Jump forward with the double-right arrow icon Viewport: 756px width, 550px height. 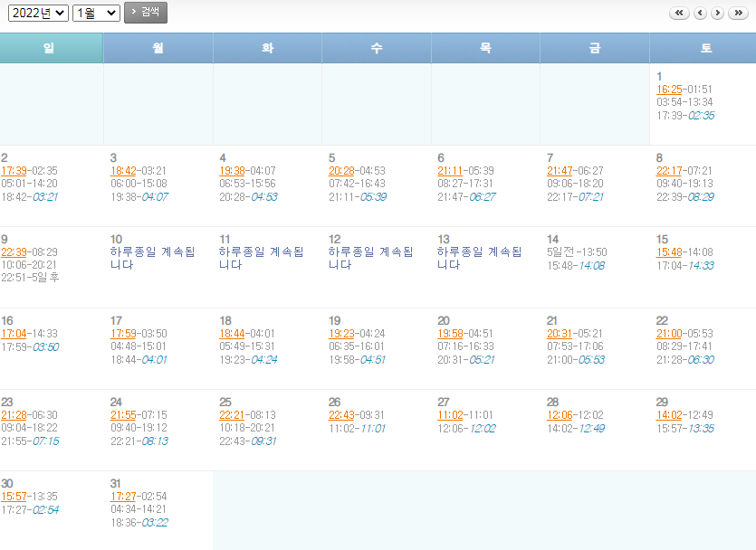738,13
